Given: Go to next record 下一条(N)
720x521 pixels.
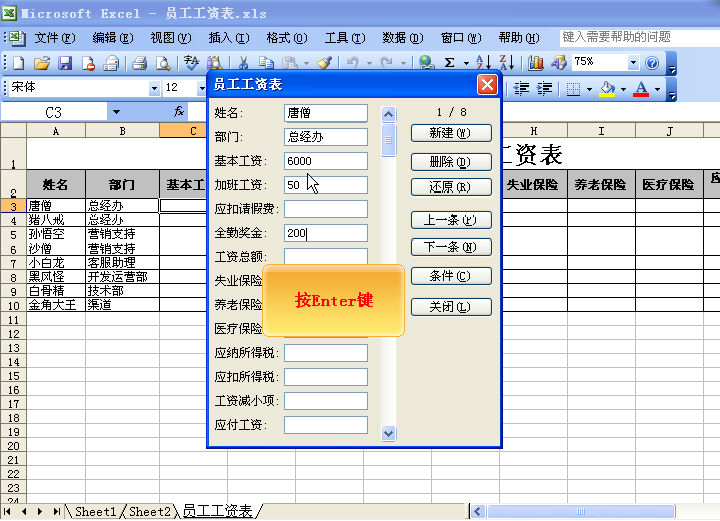Looking at the screenshot, I should [x=451, y=247].
